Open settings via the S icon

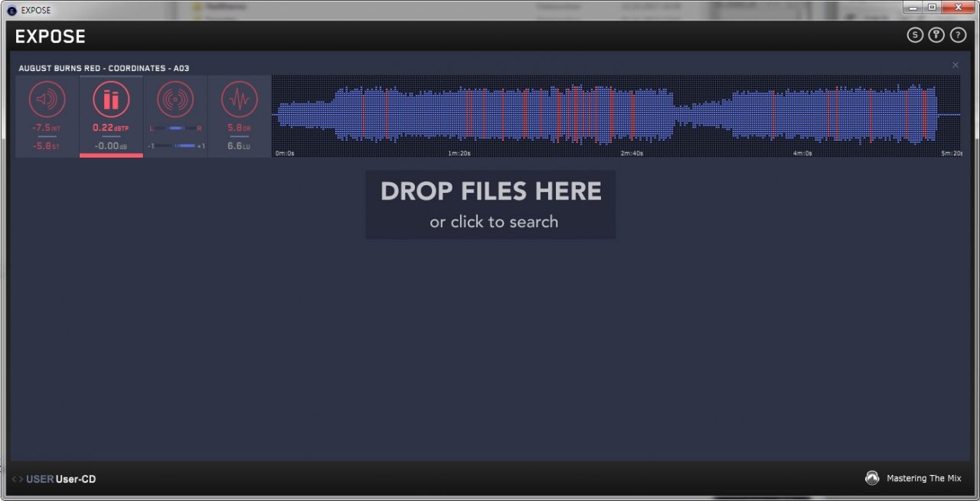point(915,35)
